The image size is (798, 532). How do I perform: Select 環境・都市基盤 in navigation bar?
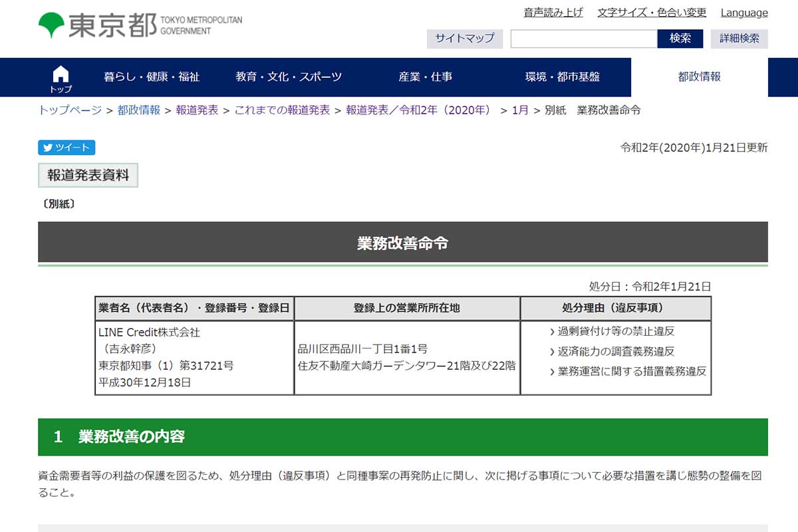pos(563,77)
